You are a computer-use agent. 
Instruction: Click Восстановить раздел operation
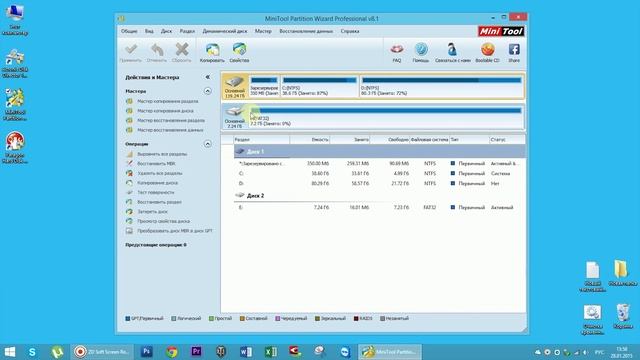[x=159, y=202]
